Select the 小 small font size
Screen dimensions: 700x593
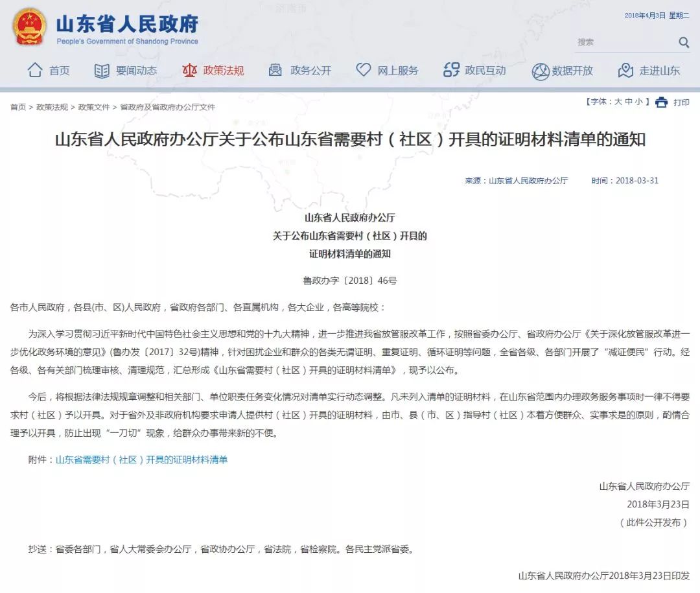click(640, 101)
